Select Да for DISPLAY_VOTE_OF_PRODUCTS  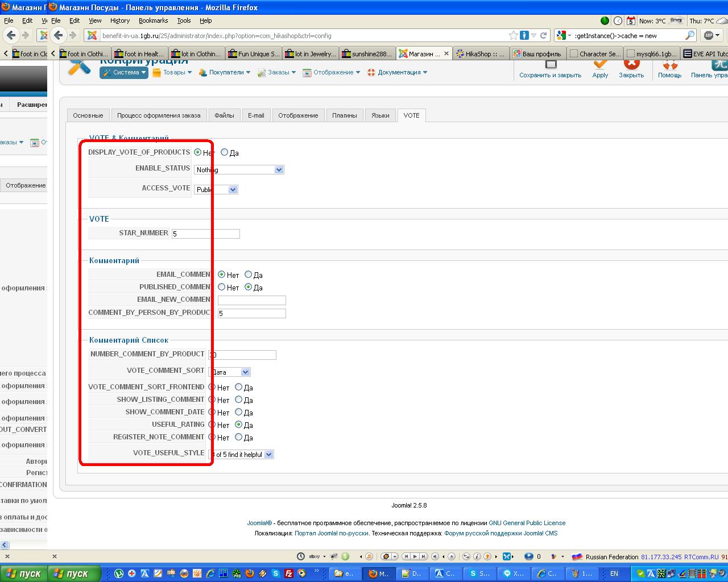pos(224,152)
